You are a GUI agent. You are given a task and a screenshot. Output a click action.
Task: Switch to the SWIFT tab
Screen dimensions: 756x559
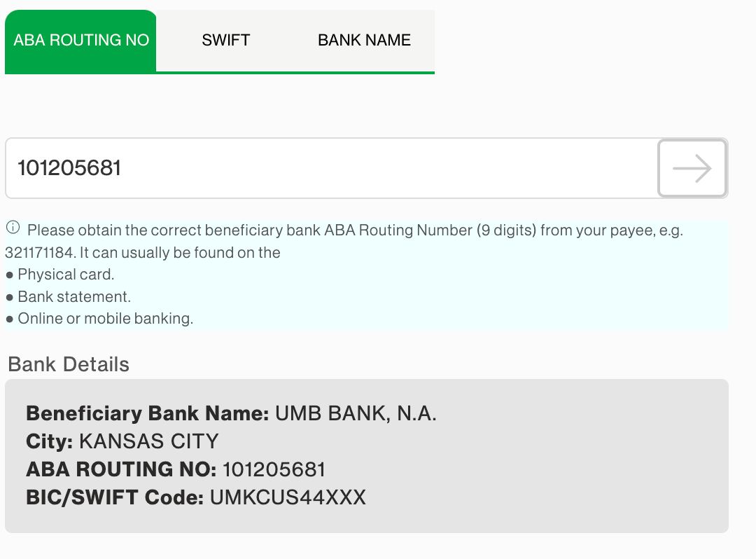point(225,40)
